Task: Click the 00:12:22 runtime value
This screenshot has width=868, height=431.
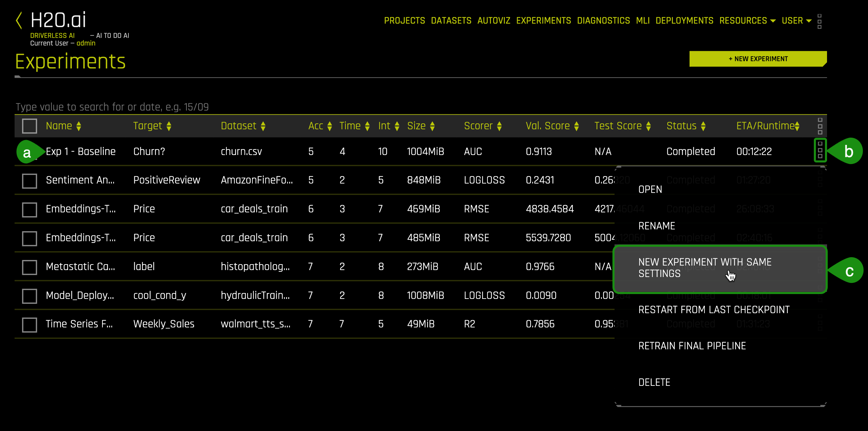Action: click(x=754, y=152)
